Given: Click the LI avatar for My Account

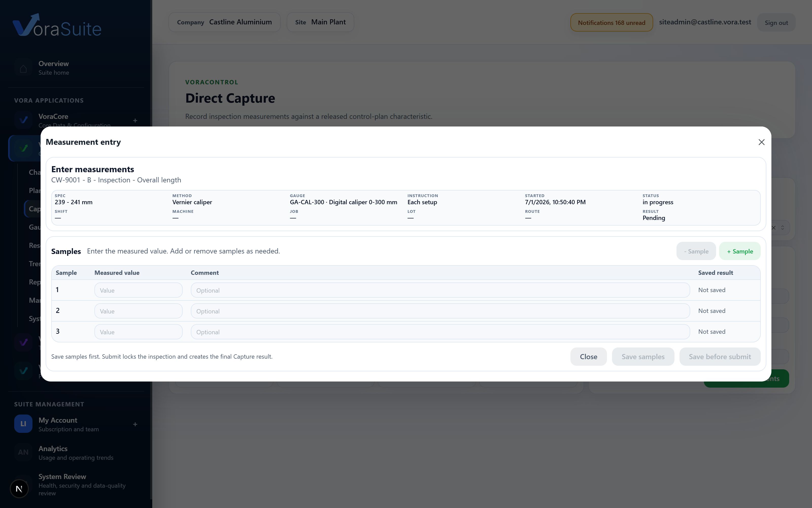Looking at the screenshot, I should coord(23,424).
